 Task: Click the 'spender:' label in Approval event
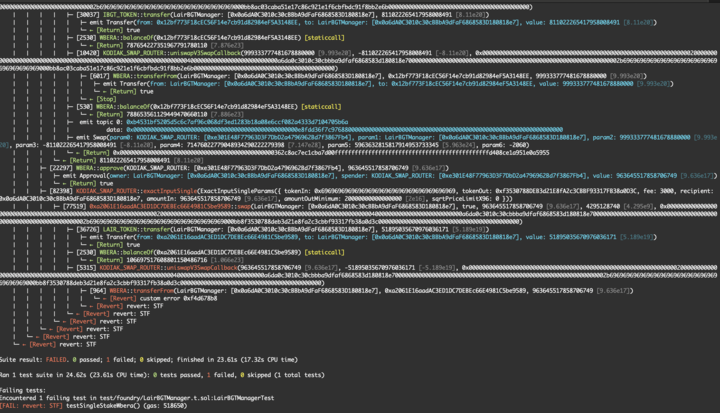354,175
